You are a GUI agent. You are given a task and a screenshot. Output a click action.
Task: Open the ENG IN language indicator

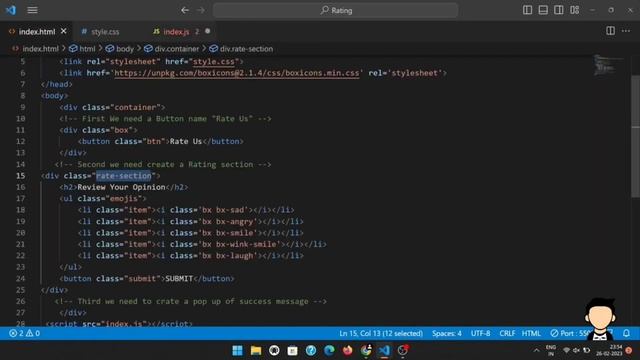tap(551, 350)
